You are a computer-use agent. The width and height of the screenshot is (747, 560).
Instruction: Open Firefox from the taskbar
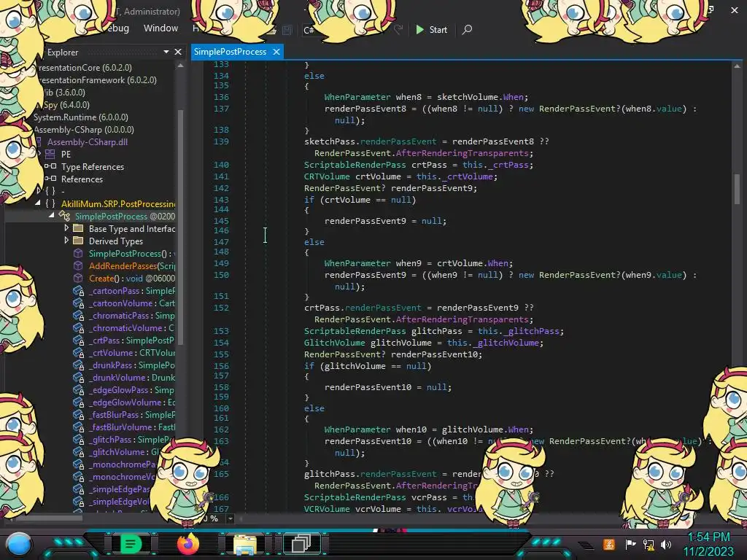click(x=187, y=544)
